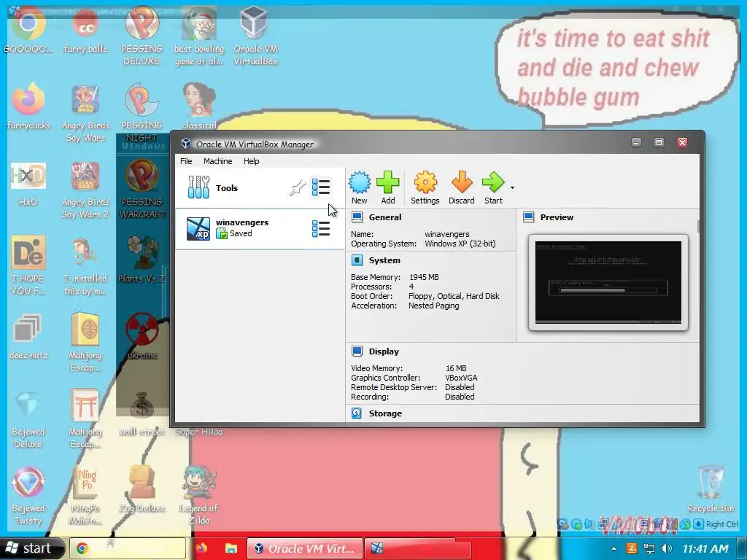This screenshot has width=747, height=560.
Task: Click the VM preview thumbnail
Action: 608,282
